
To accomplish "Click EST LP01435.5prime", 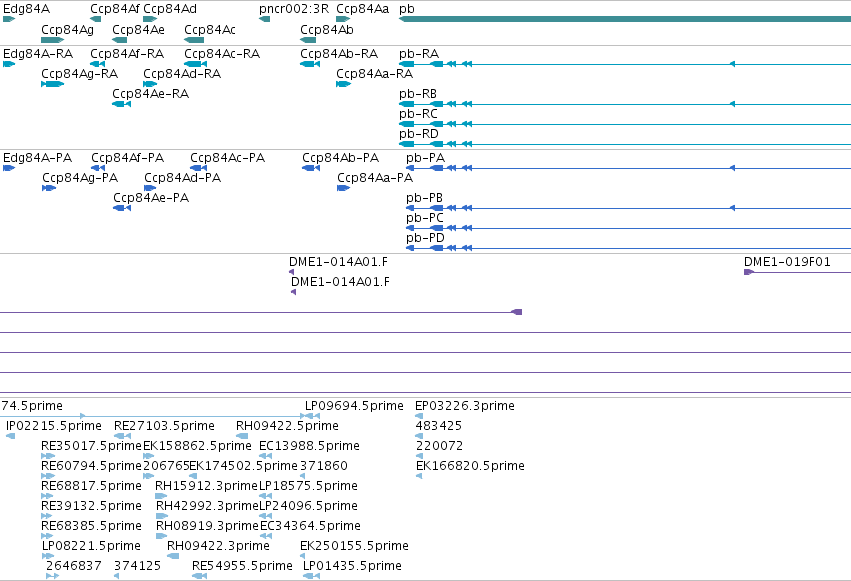I will click(x=352, y=566).
